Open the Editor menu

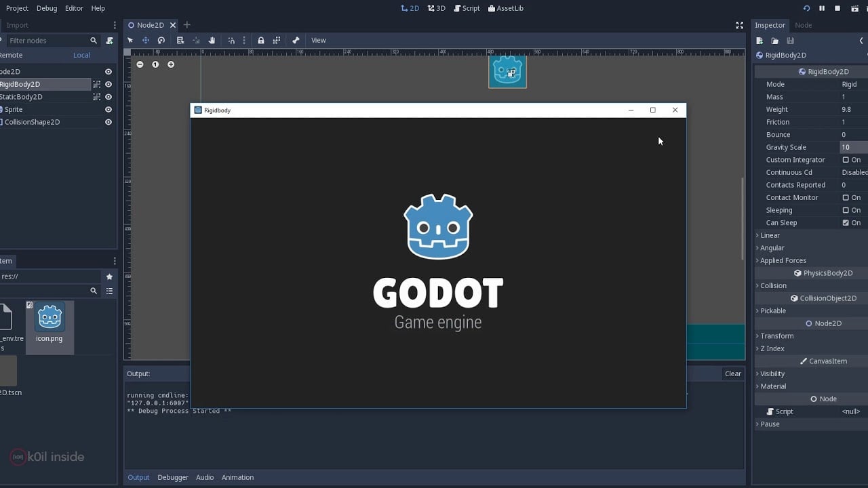pos(74,8)
